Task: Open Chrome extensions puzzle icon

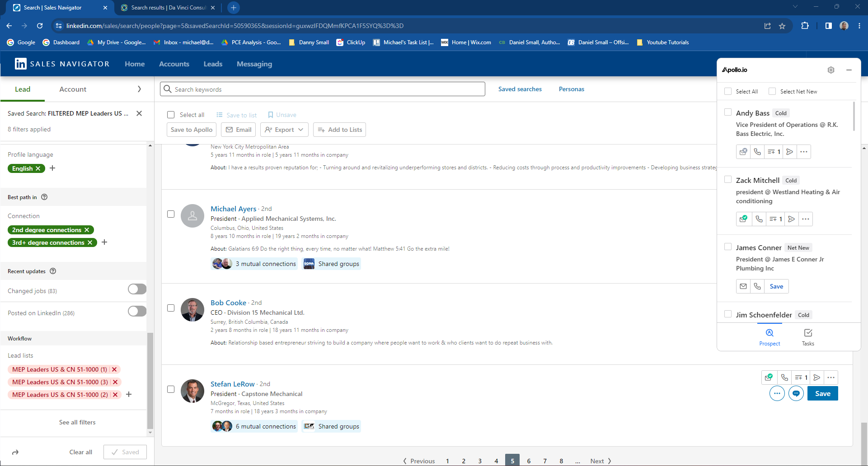Action: pos(805,26)
